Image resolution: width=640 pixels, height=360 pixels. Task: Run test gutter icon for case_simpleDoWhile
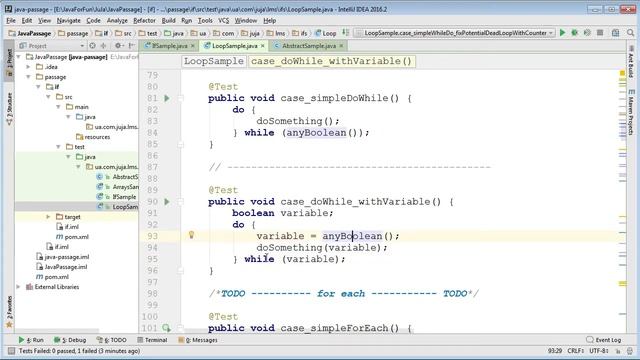(167, 98)
